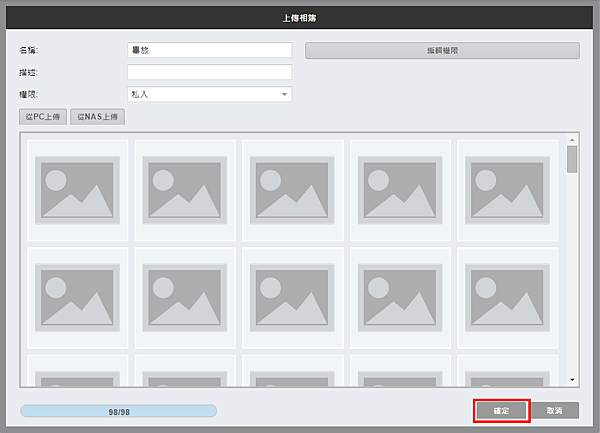
Task: Click the scrollbar down arrow
Action: coord(572,379)
